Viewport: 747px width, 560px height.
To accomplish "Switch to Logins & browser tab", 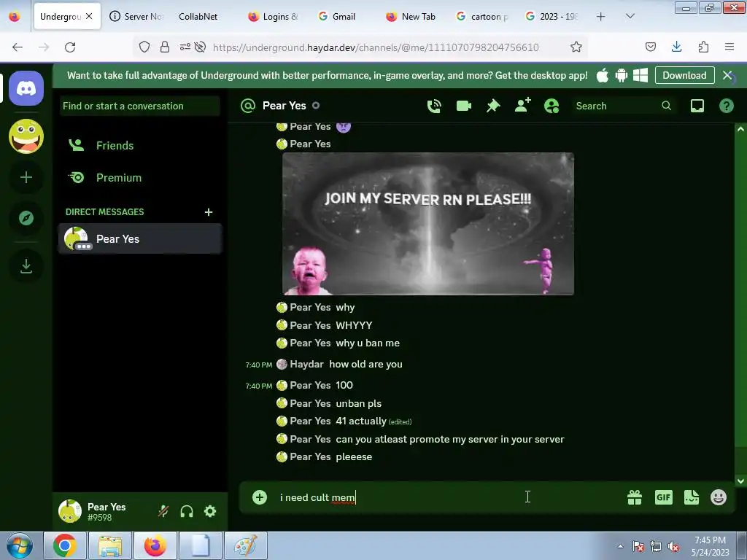I will pos(274,17).
